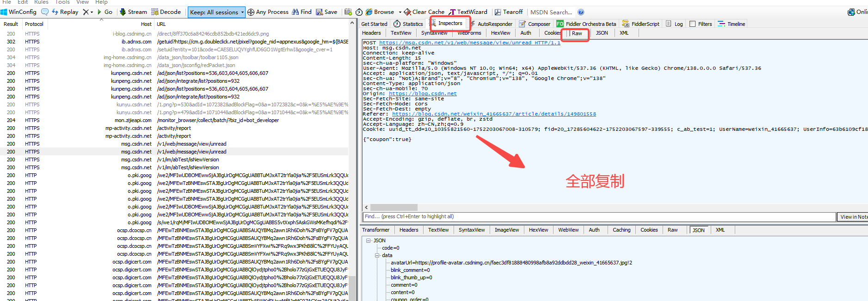Image resolution: width=868 pixels, height=301 pixels.
Task: Open the WinConfig tool
Action: pyautogui.click(x=18, y=12)
